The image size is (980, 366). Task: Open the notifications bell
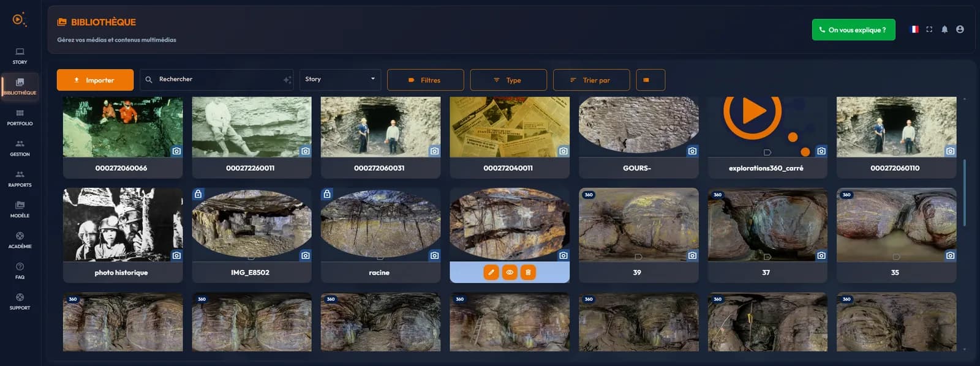click(944, 29)
